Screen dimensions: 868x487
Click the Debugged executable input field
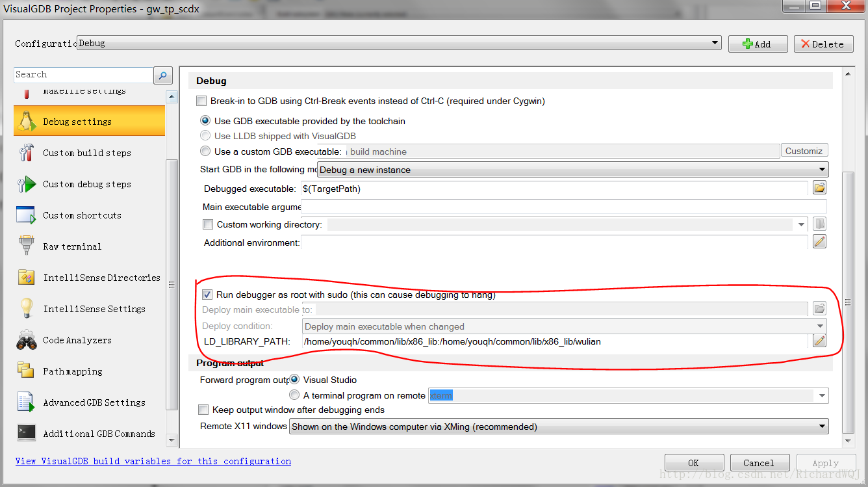[x=554, y=189]
